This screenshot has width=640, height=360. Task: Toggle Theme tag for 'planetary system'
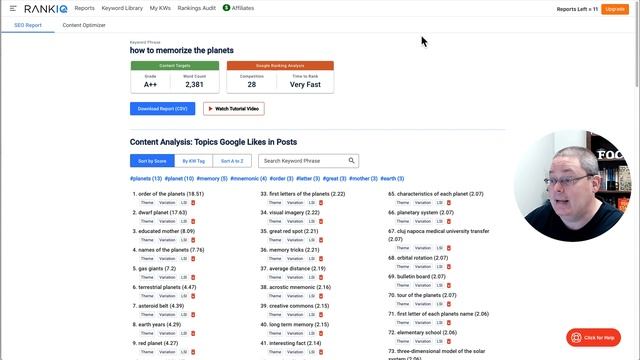[402, 222]
